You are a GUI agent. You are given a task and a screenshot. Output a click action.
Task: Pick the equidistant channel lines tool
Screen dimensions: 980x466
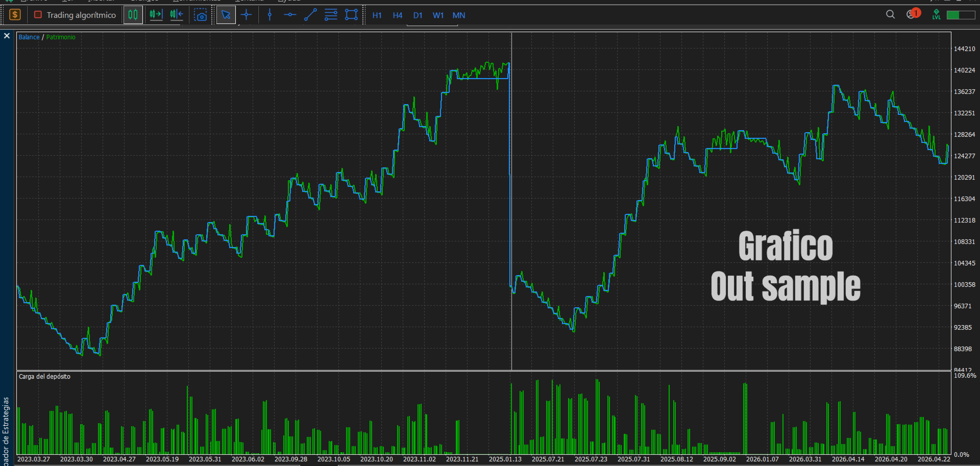[x=331, y=15]
